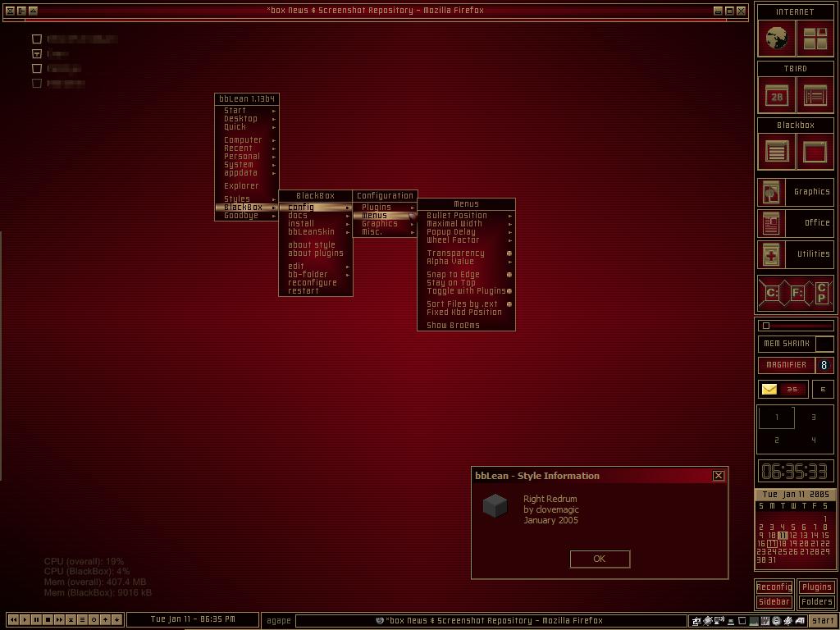Expand the Maximal Width submenu
Screen dimensions: 840x630
[x=466, y=224]
